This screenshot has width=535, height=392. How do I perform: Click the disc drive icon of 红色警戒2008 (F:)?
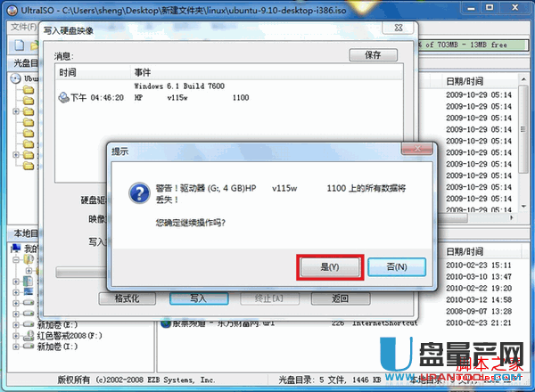pyautogui.click(x=29, y=335)
